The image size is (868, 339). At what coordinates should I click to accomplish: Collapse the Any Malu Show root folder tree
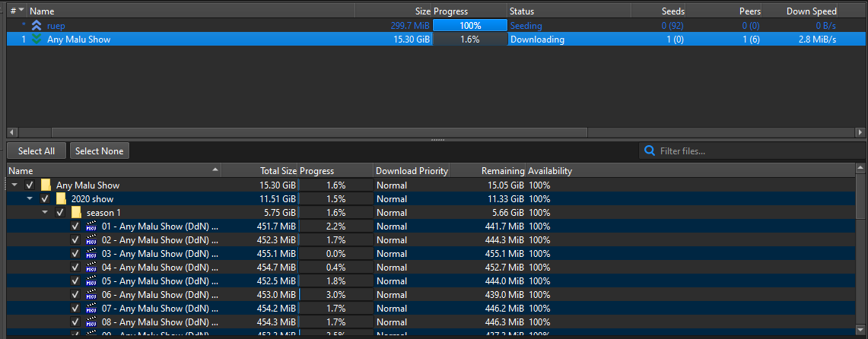tap(14, 185)
